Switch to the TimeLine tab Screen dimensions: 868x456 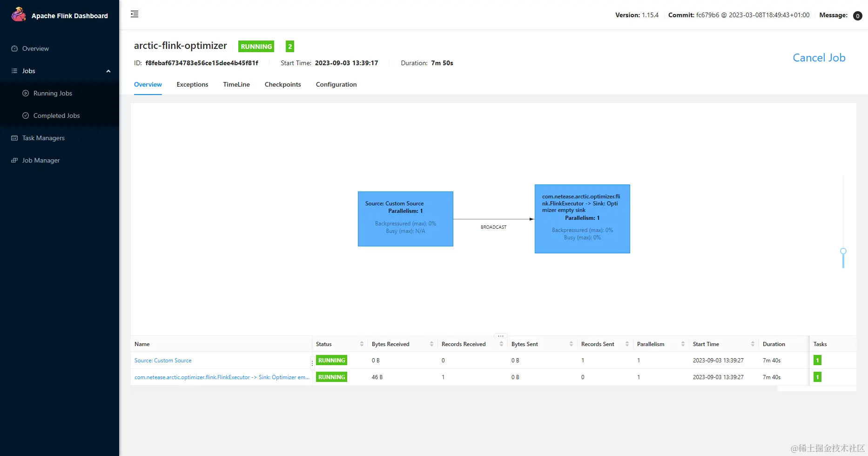[x=236, y=84]
